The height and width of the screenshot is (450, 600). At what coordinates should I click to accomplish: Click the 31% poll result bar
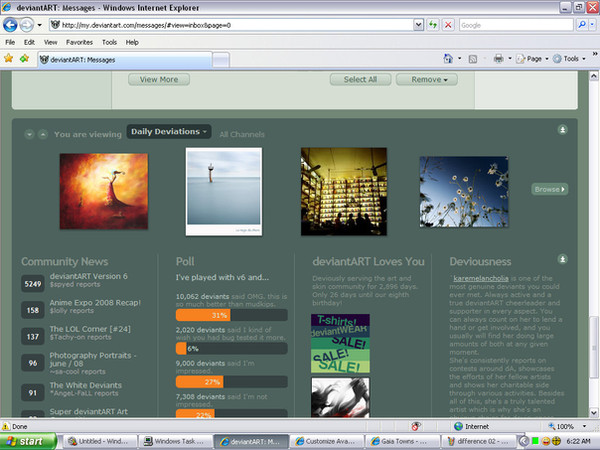232,315
